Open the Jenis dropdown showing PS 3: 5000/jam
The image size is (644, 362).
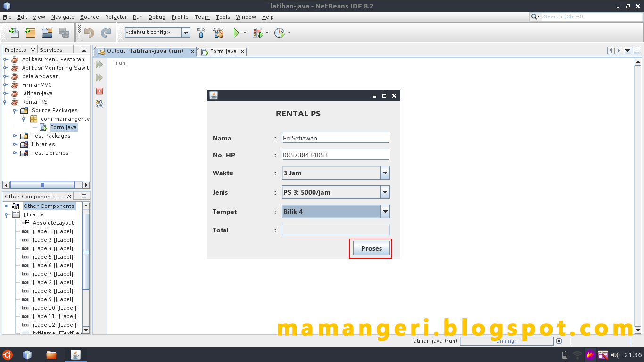385,192
